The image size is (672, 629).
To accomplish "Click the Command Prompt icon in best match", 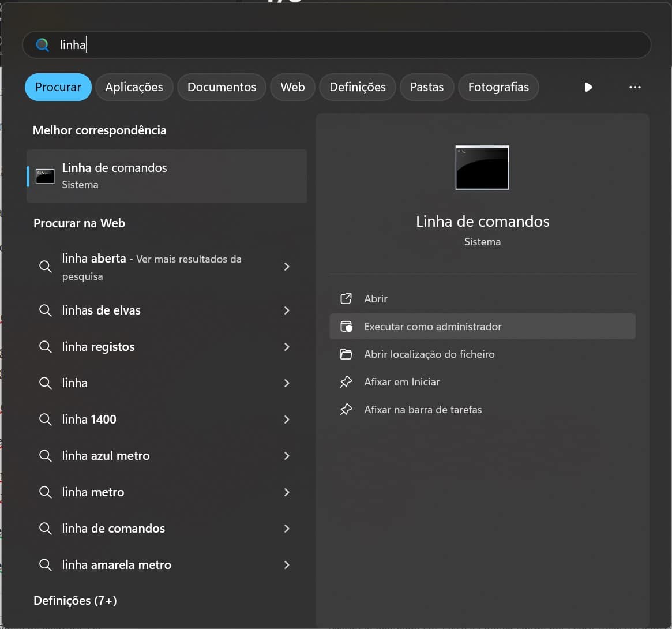I will [x=45, y=176].
